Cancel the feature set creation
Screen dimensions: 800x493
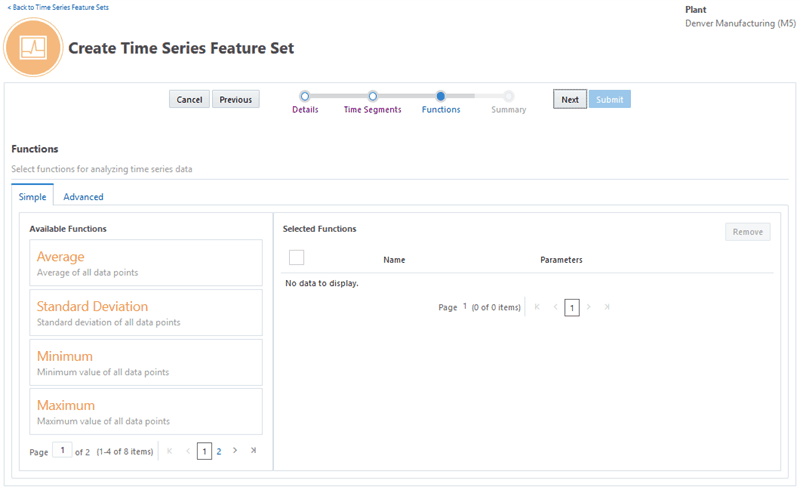(x=189, y=99)
